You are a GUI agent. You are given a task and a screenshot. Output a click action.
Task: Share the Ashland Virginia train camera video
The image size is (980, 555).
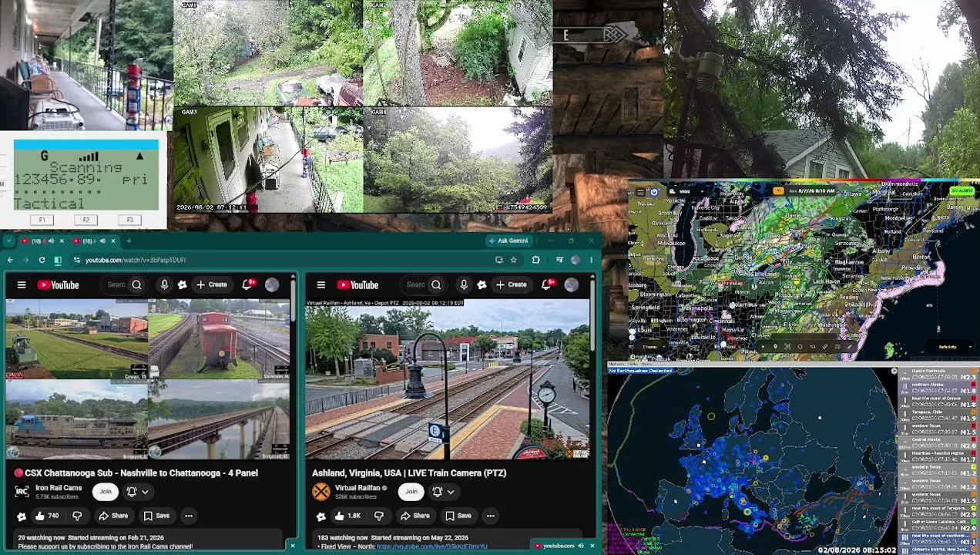pyautogui.click(x=415, y=516)
